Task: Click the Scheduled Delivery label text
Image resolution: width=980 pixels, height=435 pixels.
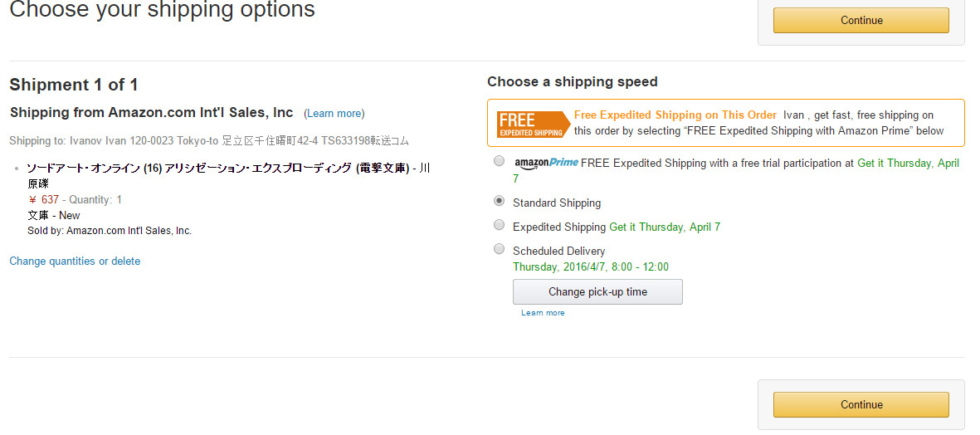Action: 558,252
